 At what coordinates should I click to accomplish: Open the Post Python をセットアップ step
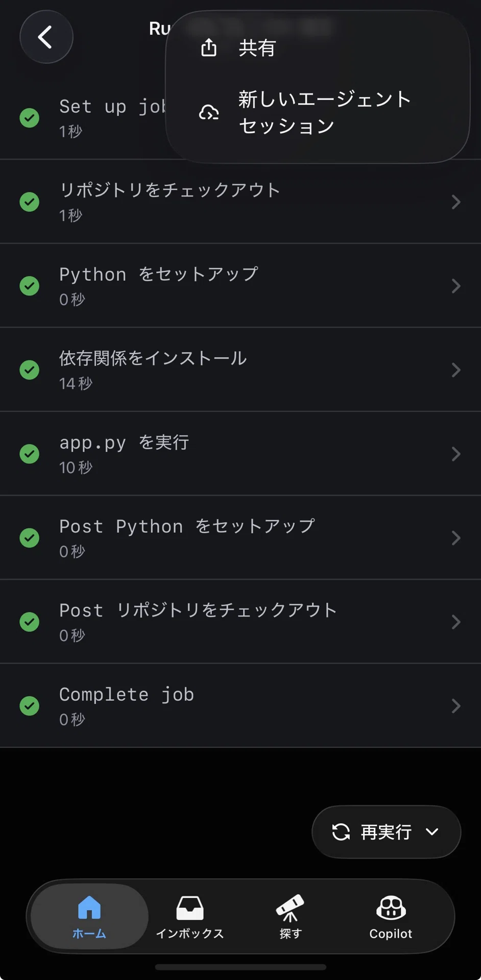(240, 538)
